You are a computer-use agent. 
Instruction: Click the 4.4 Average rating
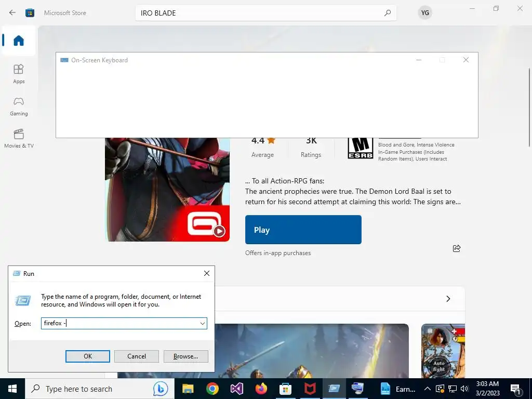(x=262, y=148)
